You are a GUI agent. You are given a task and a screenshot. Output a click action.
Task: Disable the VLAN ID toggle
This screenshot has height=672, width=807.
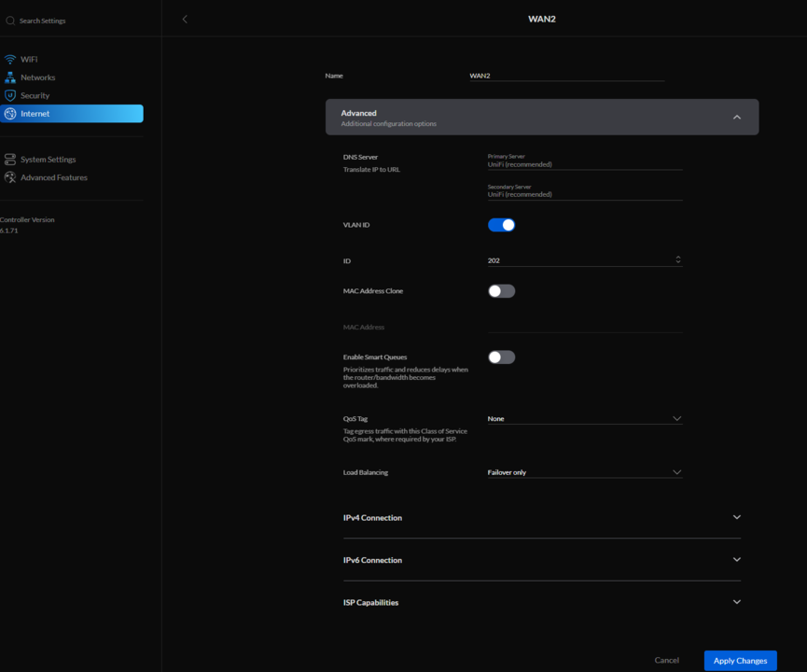pyautogui.click(x=501, y=225)
